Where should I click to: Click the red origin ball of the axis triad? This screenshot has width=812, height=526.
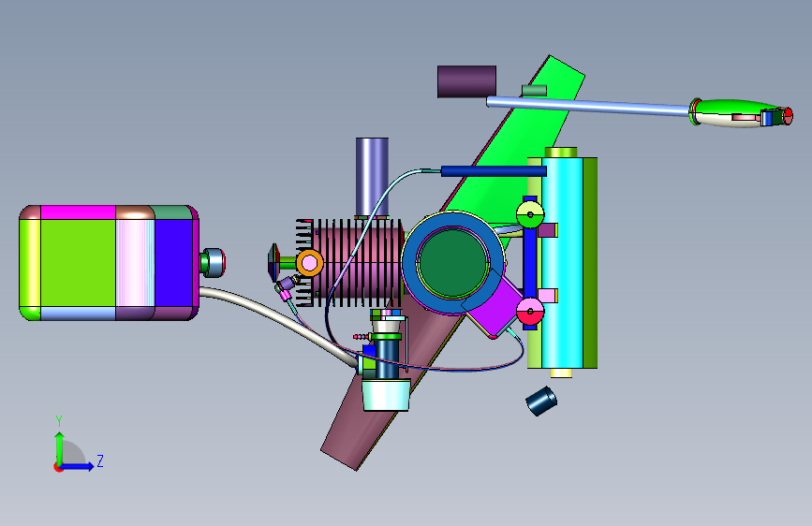tap(57, 467)
